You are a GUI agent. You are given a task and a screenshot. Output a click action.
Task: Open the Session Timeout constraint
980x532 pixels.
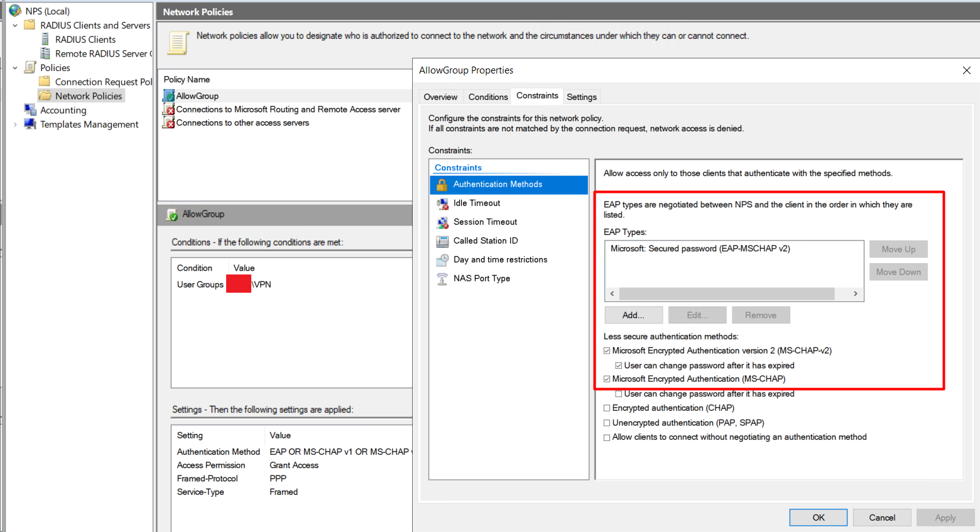point(484,222)
